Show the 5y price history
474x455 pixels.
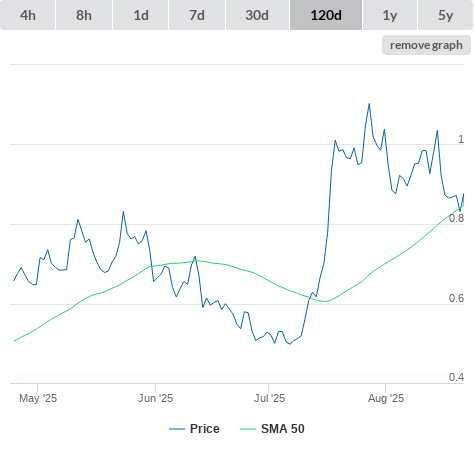(446, 15)
